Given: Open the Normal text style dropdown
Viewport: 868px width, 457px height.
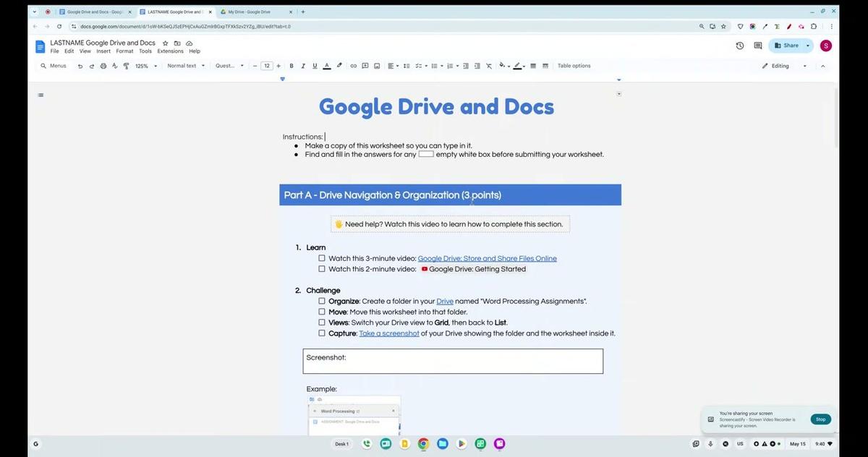Looking at the screenshot, I should click(x=186, y=66).
